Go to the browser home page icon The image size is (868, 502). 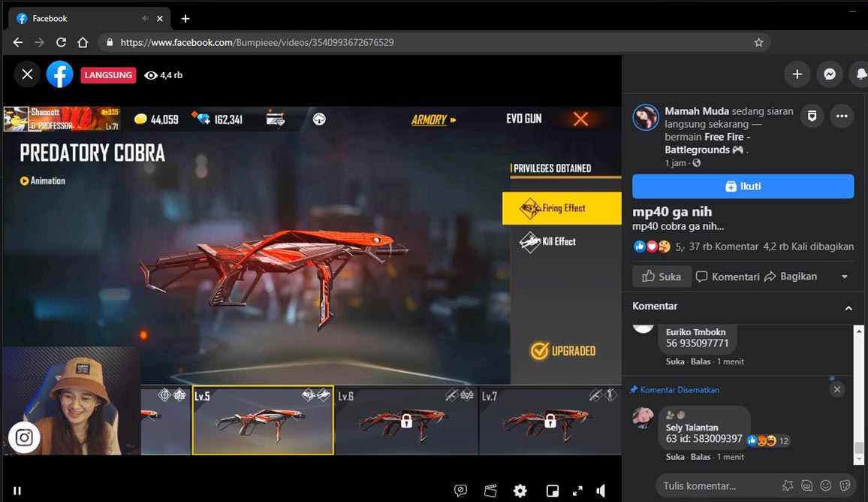click(x=83, y=43)
